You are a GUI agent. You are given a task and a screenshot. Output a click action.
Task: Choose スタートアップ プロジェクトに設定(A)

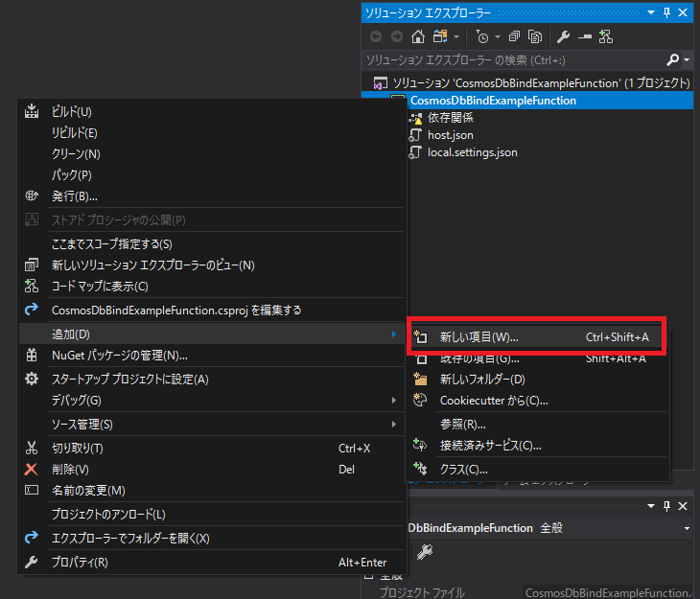[x=212, y=379]
